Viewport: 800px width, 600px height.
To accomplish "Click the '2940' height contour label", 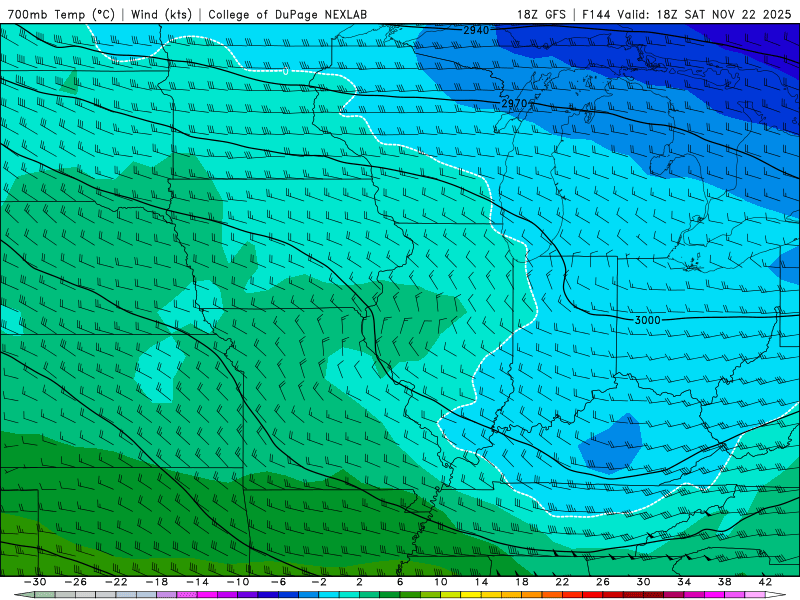I will tap(476, 31).
